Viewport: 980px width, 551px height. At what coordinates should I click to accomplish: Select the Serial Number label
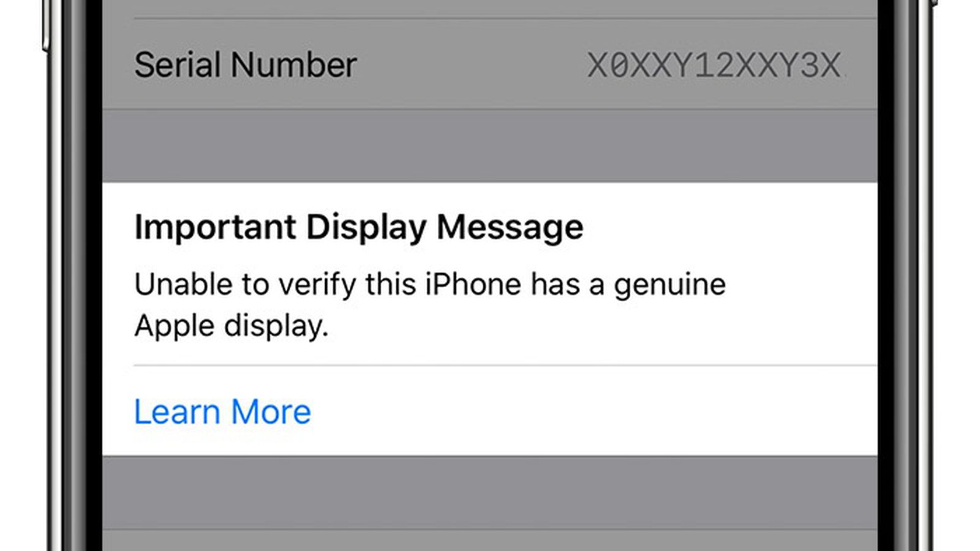tap(245, 65)
